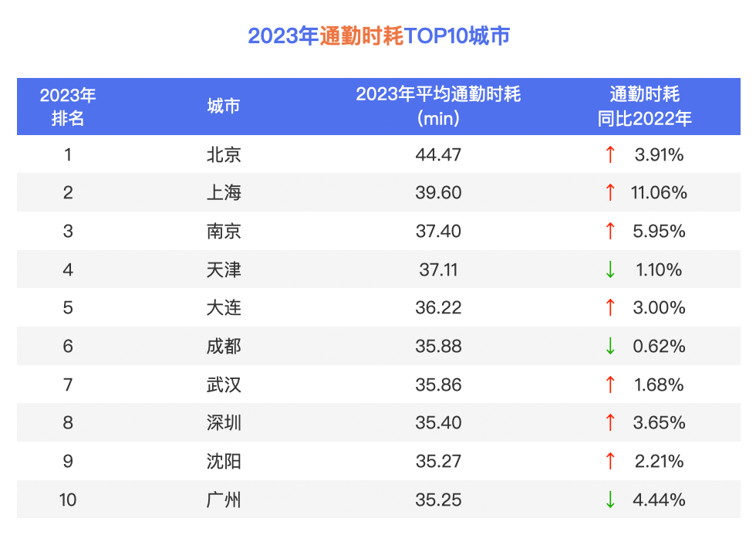Click the green down arrow in 成都 row

610,346
